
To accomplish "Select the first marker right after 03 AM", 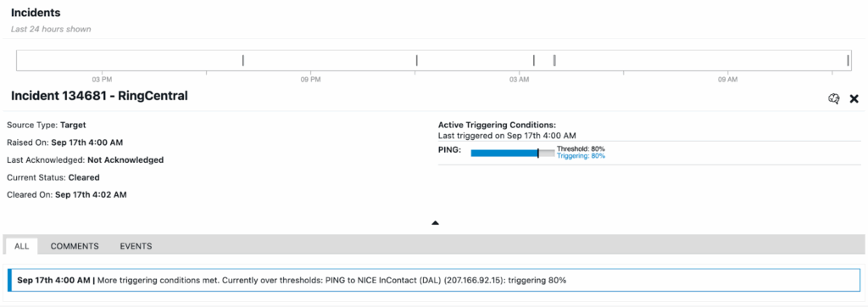I will coord(534,60).
